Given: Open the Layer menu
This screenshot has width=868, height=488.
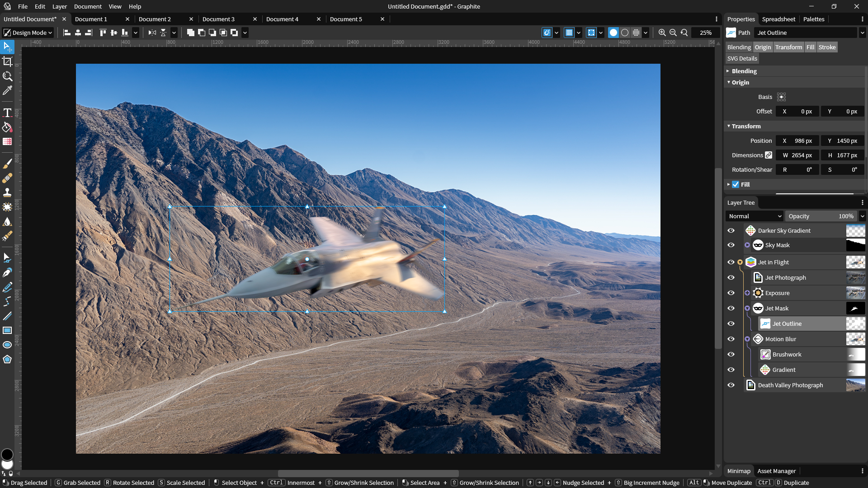Looking at the screenshot, I should [x=59, y=6].
